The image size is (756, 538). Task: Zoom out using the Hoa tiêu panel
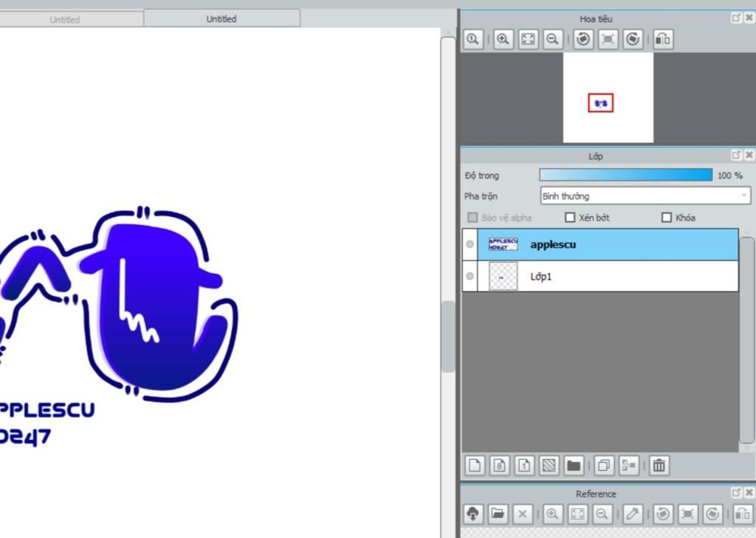click(x=553, y=39)
